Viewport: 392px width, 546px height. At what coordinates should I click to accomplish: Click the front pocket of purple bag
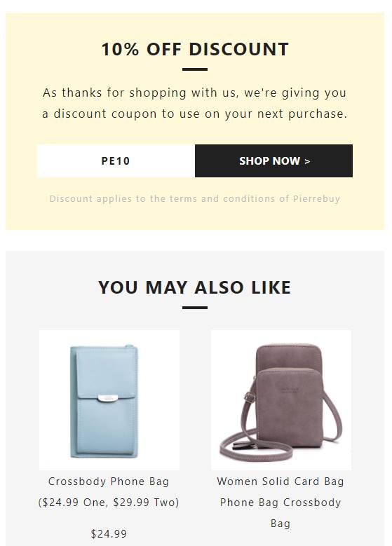pyautogui.click(x=288, y=406)
